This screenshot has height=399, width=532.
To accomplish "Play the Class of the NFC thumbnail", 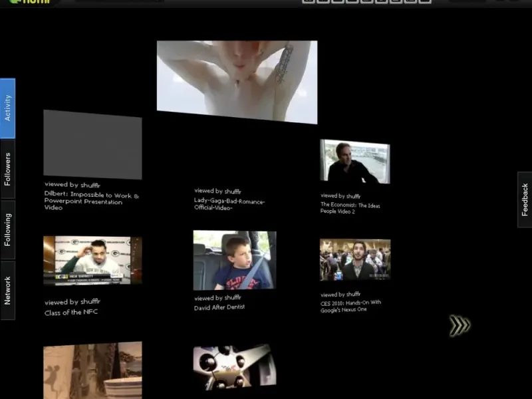I will coord(92,260).
